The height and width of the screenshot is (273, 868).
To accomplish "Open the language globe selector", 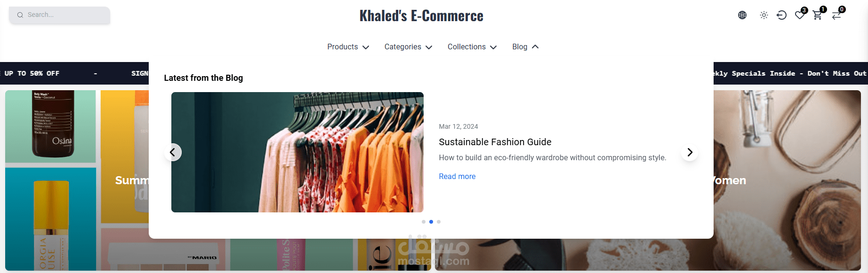I will click(742, 15).
